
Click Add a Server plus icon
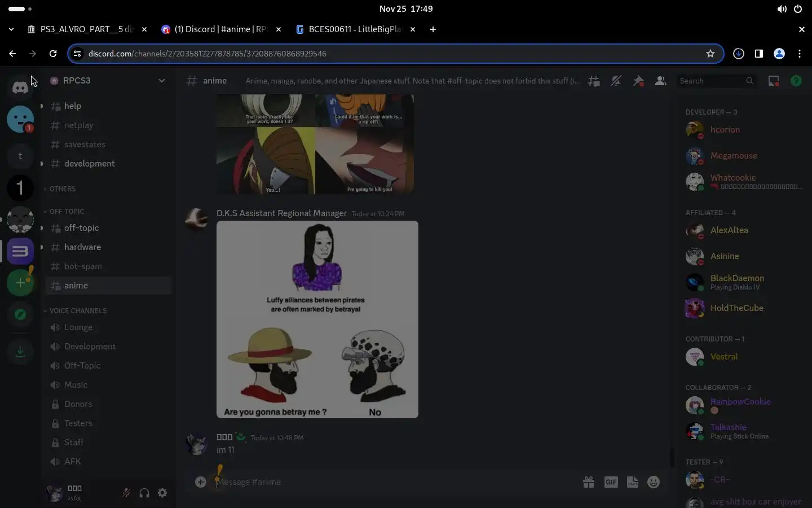[20, 282]
